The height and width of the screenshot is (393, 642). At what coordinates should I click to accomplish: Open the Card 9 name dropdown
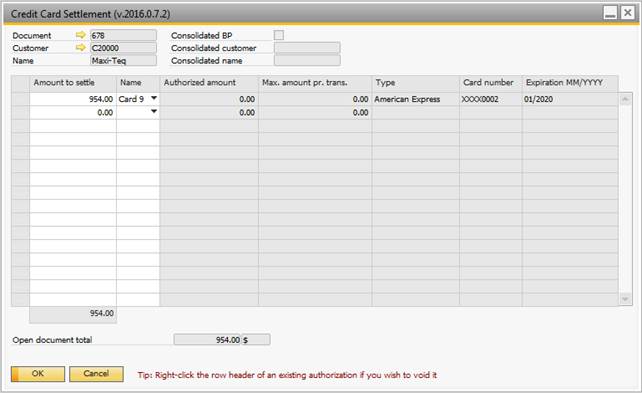point(154,98)
